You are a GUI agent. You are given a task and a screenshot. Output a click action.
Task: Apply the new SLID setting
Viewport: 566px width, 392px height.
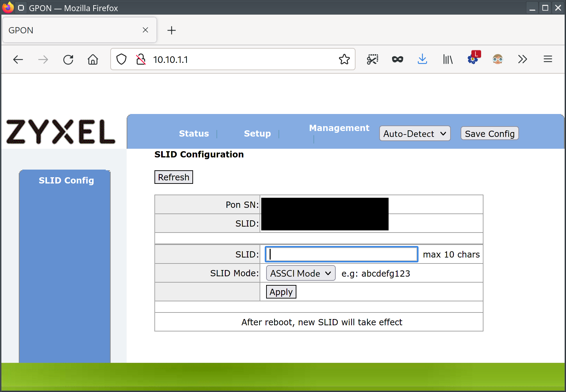coord(281,292)
